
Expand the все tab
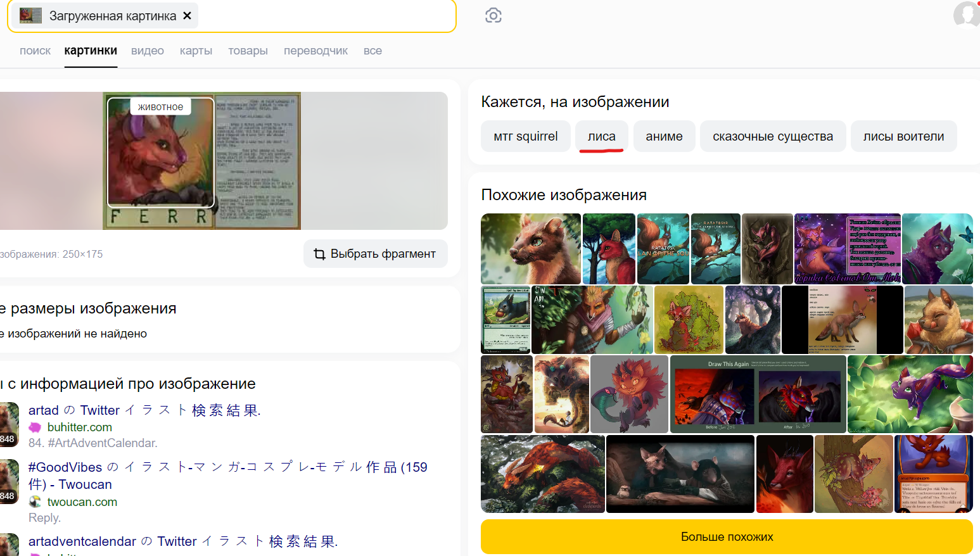372,51
